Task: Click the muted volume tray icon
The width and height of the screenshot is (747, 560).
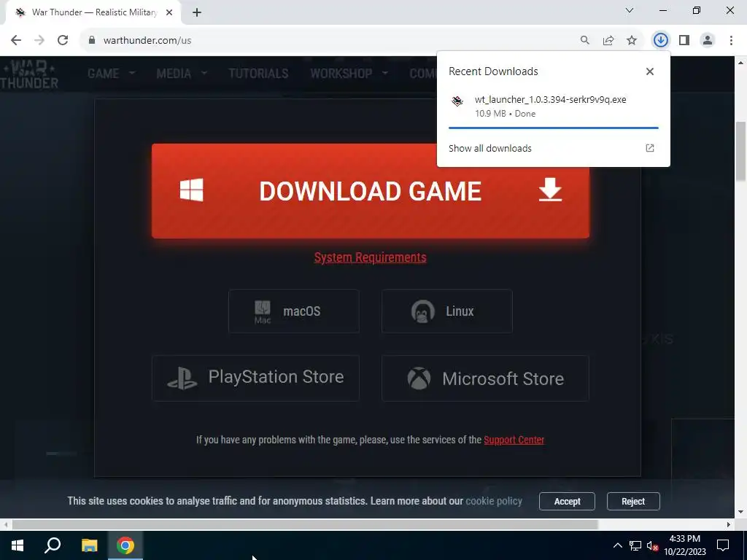Action: (652, 545)
